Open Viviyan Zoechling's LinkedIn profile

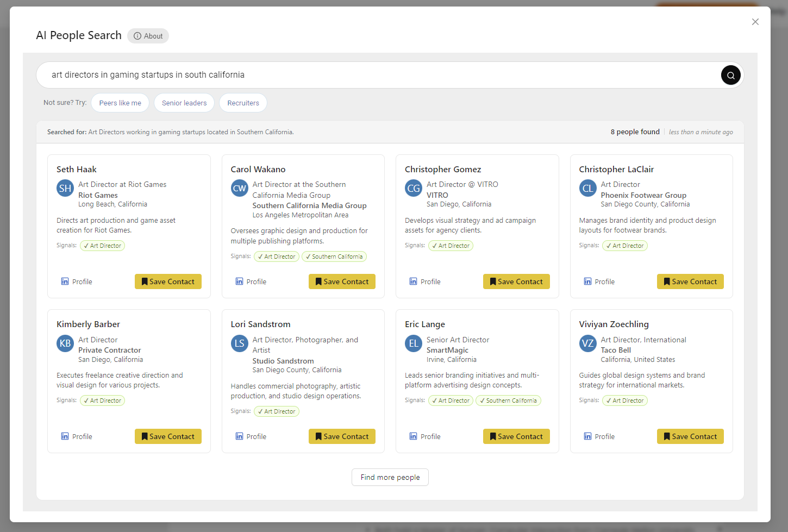coord(599,436)
